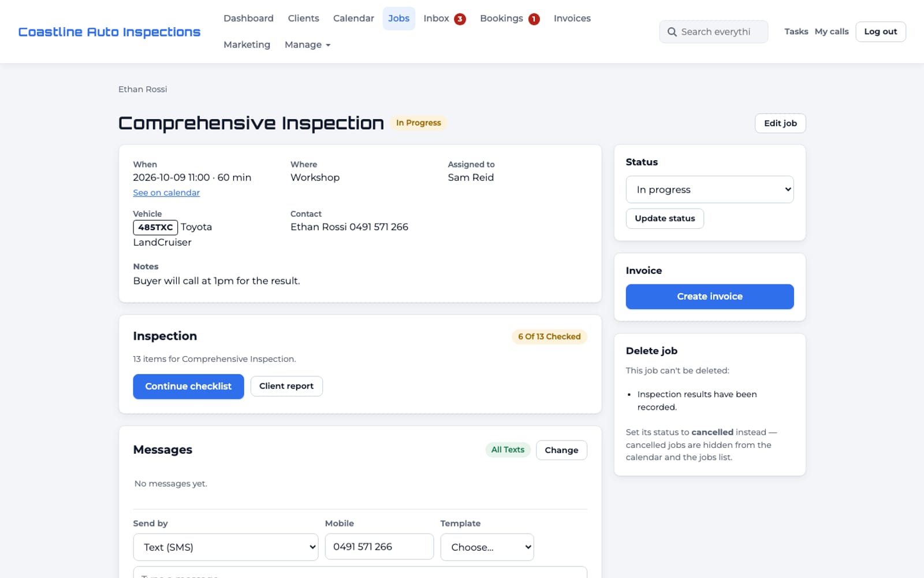Click the In Progress status badge

tap(418, 123)
